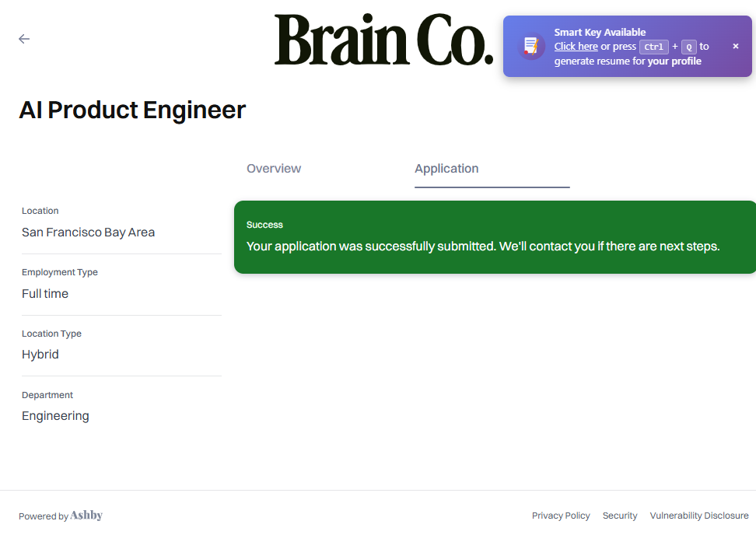Dismiss the Smart Key notification

[x=736, y=47]
